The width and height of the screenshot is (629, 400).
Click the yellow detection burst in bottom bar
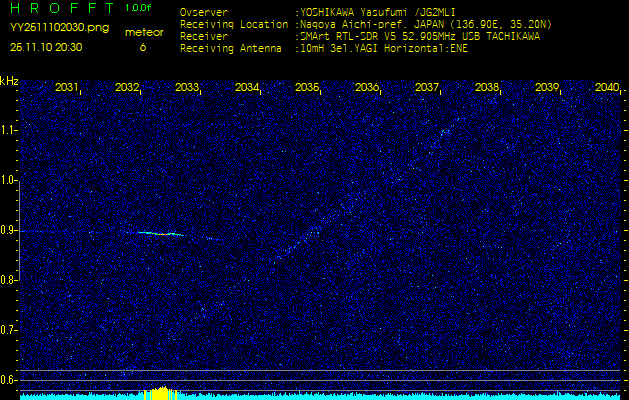coord(160,393)
